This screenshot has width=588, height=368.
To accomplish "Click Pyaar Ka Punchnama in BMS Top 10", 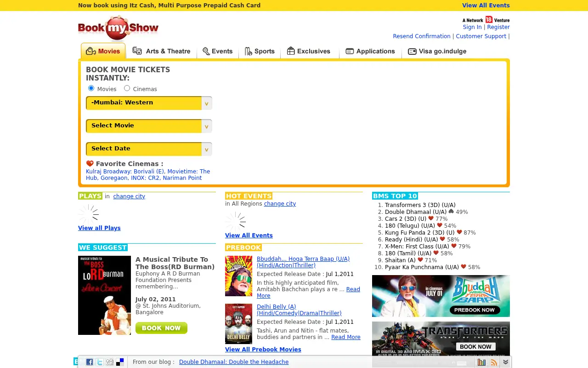I will pyautogui.click(x=422, y=267).
